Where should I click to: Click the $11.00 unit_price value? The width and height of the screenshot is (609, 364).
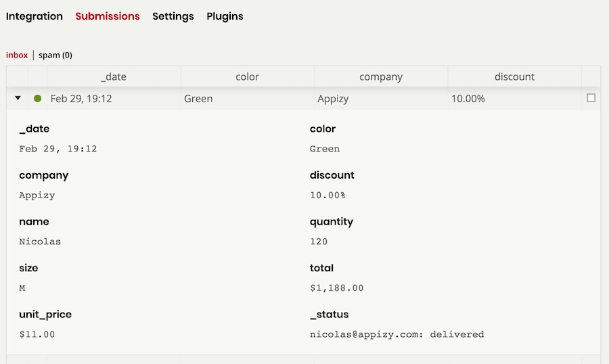coord(37,334)
